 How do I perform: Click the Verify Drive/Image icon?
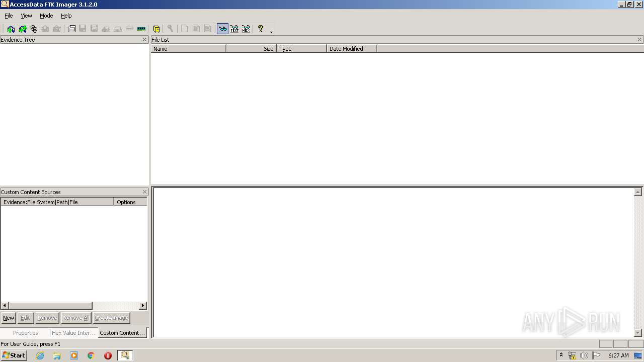(129, 29)
